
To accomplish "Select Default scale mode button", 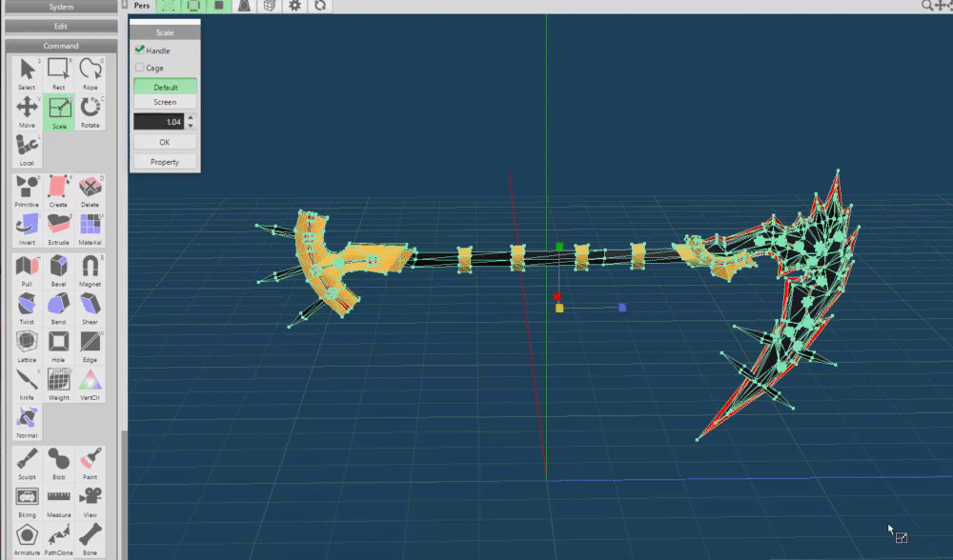I will coord(165,87).
